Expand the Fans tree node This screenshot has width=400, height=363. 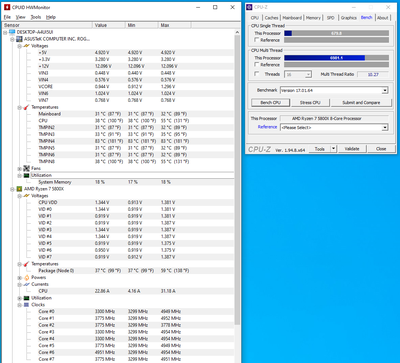pyautogui.click(x=20, y=169)
